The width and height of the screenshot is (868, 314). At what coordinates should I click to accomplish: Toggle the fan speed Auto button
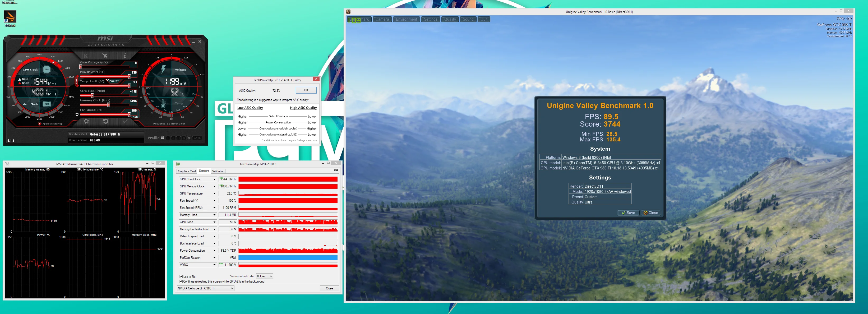click(135, 117)
